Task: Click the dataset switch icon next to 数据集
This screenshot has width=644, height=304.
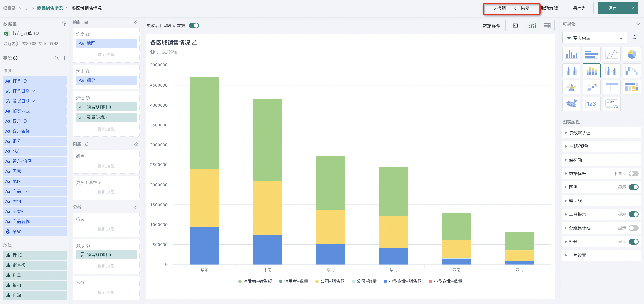Action: point(64,24)
